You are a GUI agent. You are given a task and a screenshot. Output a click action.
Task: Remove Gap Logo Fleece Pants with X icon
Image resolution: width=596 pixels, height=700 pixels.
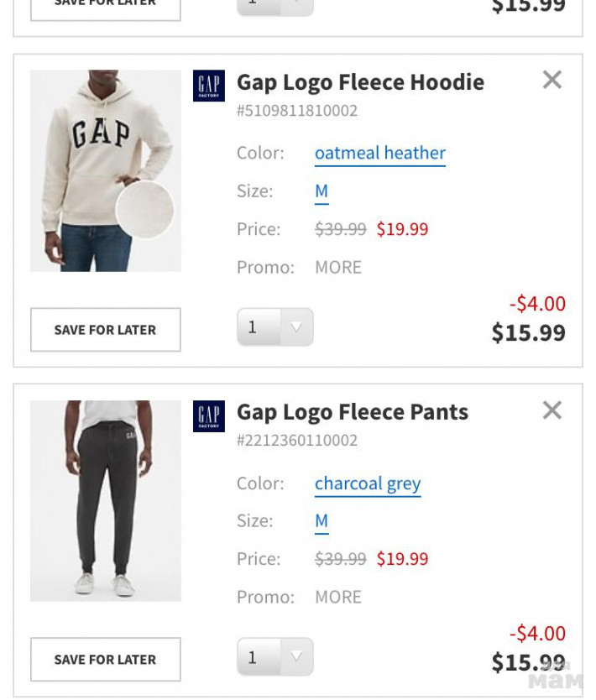[552, 410]
